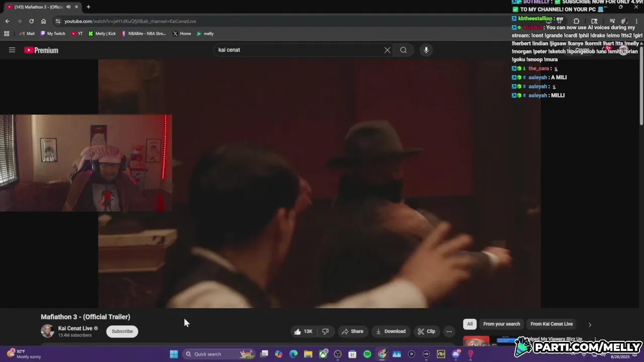Filter by 'From your search' chip
This screenshot has height=362, width=644.
click(502, 324)
